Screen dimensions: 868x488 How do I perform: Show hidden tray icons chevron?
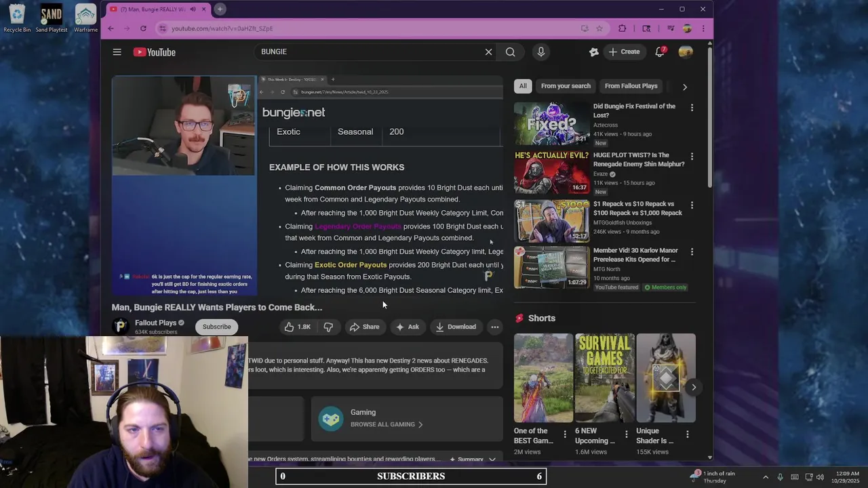coord(766,477)
